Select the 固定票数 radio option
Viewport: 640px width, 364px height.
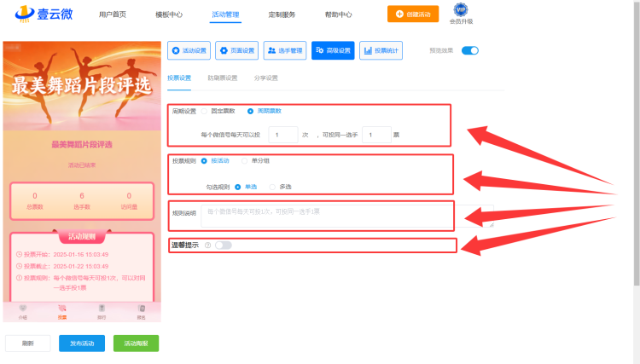[x=204, y=111]
